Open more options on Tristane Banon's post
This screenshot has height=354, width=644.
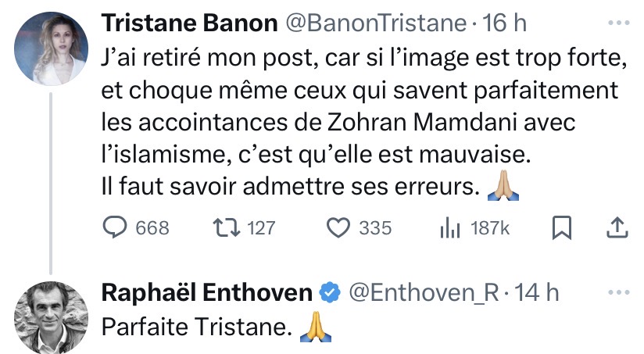point(617,23)
